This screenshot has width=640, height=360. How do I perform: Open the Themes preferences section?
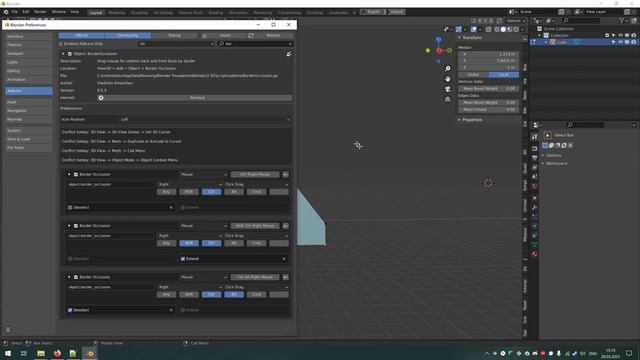coord(29,45)
